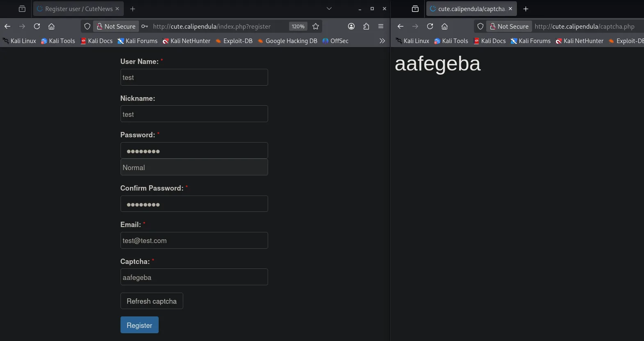Click the 120% zoom level indicator
This screenshot has width=644, height=341.
(298, 26)
